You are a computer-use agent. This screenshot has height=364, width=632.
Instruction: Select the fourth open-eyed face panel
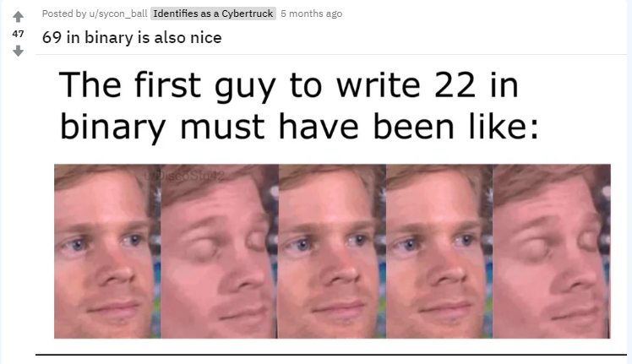(439, 251)
